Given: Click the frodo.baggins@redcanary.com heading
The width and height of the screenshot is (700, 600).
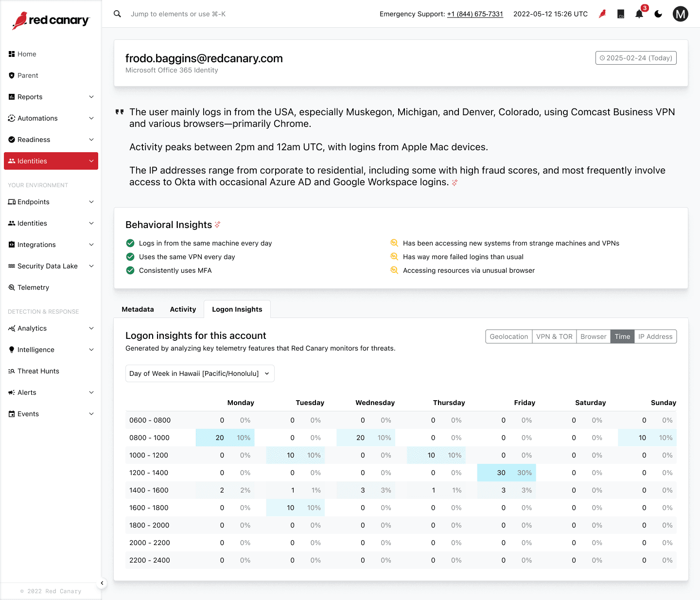Looking at the screenshot, I should (204, 58).
